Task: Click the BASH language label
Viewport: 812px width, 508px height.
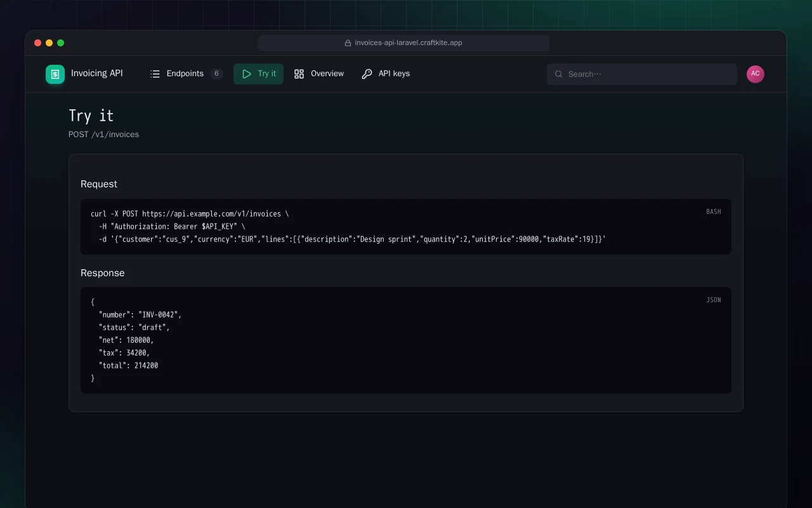Action: (714, 211)
